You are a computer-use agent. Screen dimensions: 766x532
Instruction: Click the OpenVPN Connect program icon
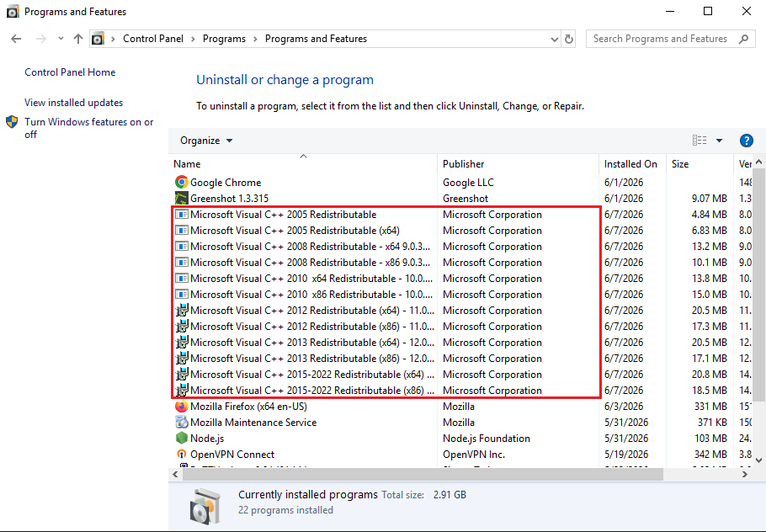tap(182, 455)
